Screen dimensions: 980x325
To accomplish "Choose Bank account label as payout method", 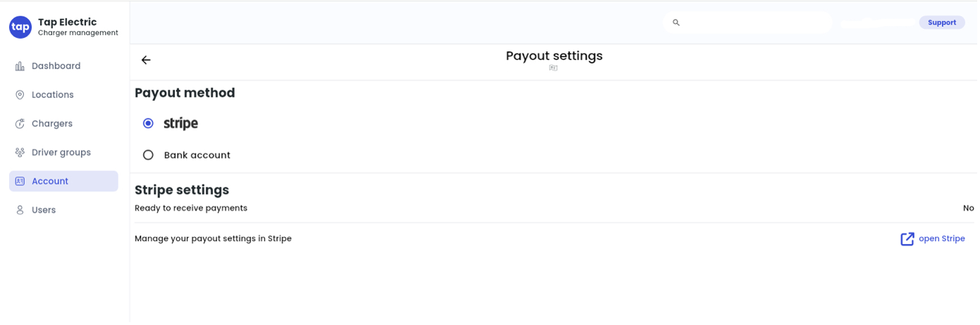I will coord(197,155).
